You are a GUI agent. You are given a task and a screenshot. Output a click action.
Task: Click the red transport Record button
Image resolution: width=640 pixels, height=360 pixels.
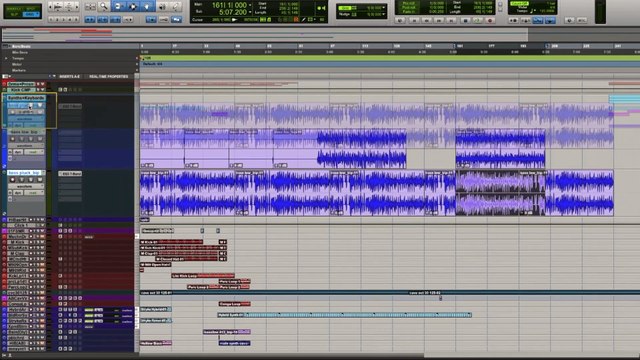tap(490, 20)
